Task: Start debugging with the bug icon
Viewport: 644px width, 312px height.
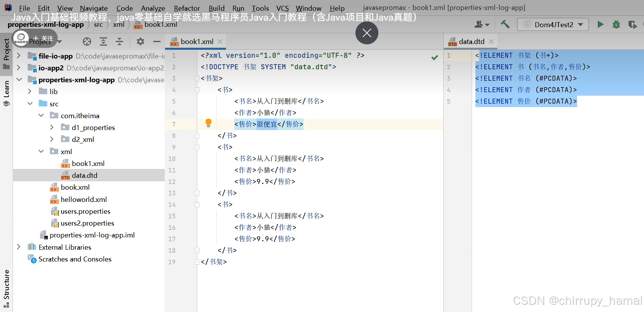Action: pos(616,24)
